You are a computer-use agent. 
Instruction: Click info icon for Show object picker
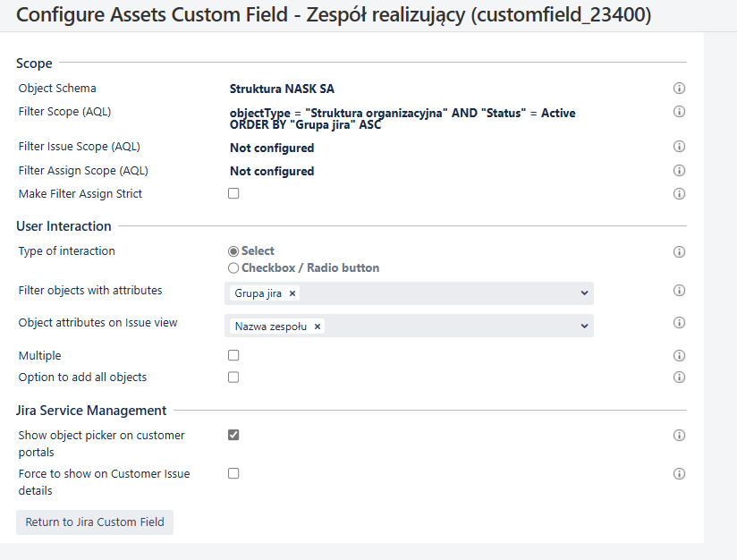click(679, 436)
